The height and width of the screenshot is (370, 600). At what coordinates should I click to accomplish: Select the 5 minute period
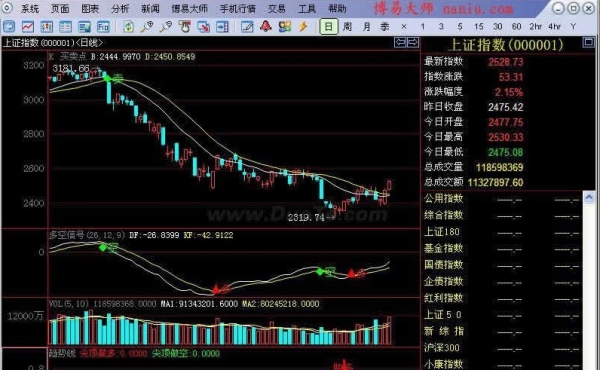460,26
